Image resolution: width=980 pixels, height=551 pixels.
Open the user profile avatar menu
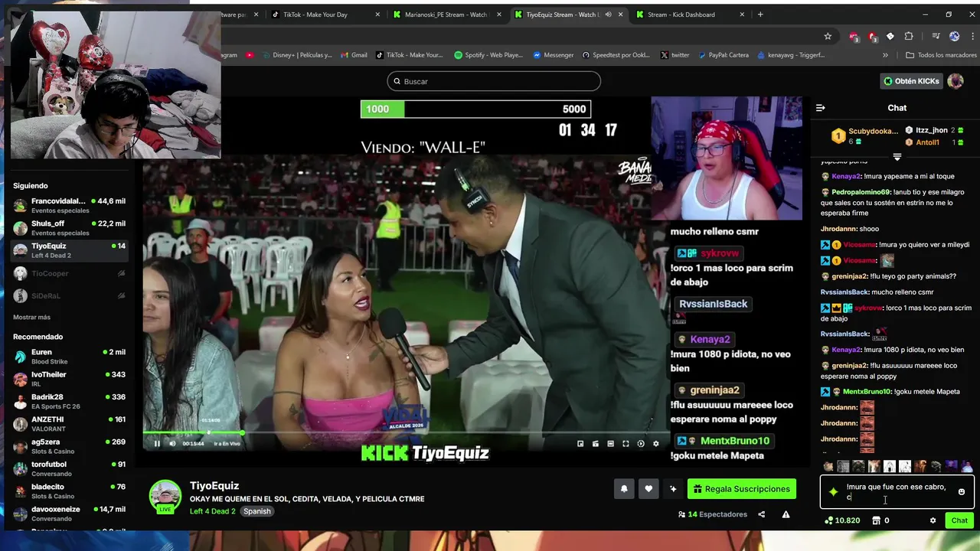click(x=955, y=81)
